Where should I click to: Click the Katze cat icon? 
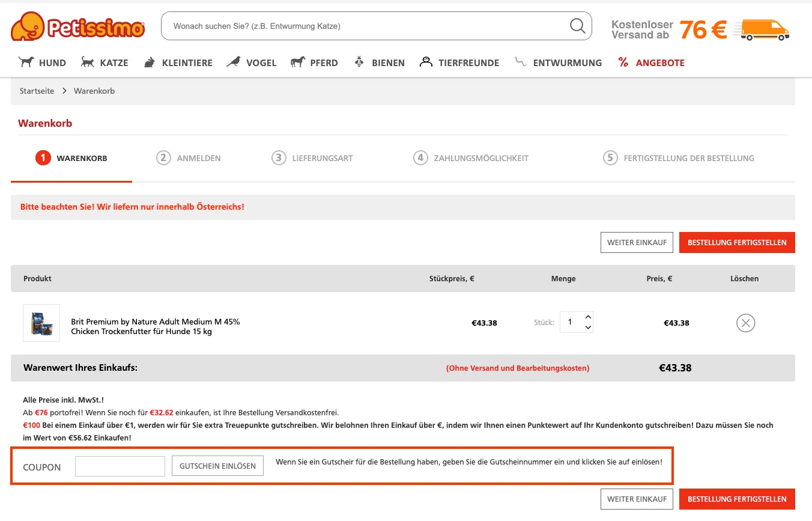87,62
